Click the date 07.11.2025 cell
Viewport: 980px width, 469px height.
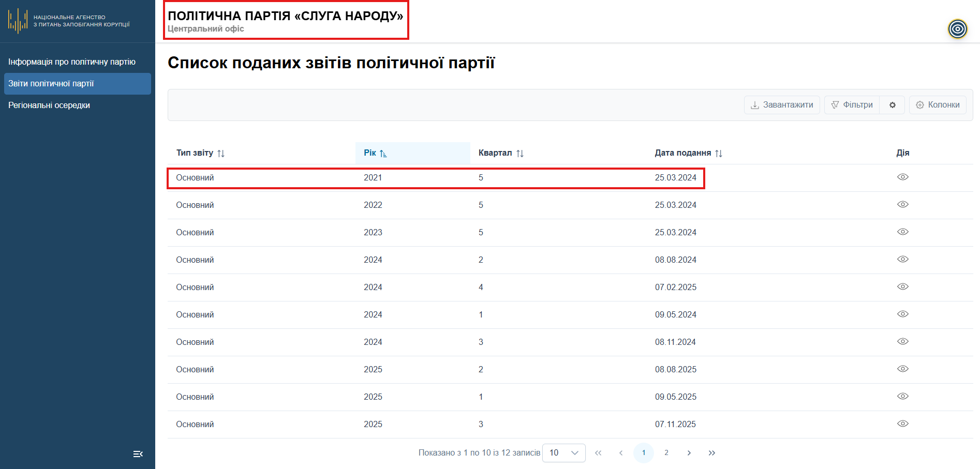[x=675, y=425]
